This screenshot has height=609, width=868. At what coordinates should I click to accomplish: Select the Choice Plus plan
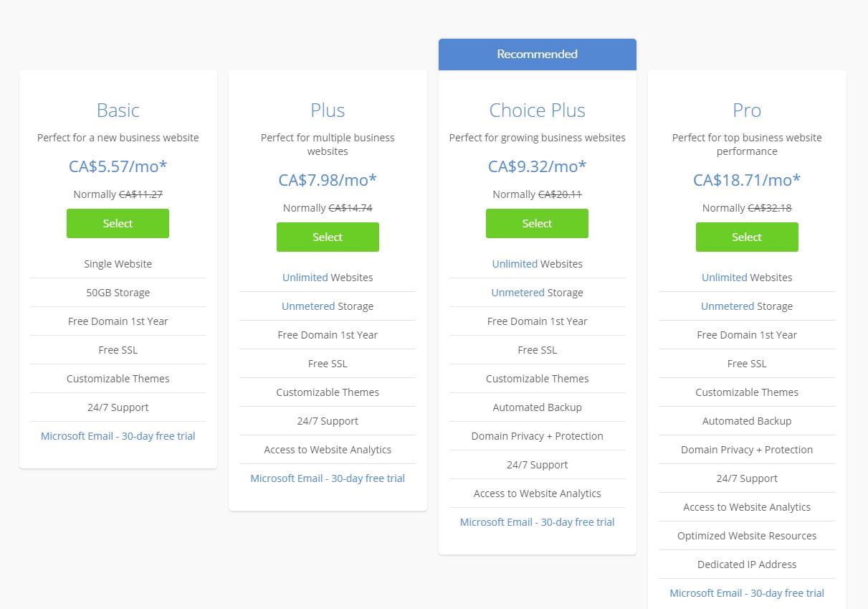pyautogui.click(x=537, y=223)
